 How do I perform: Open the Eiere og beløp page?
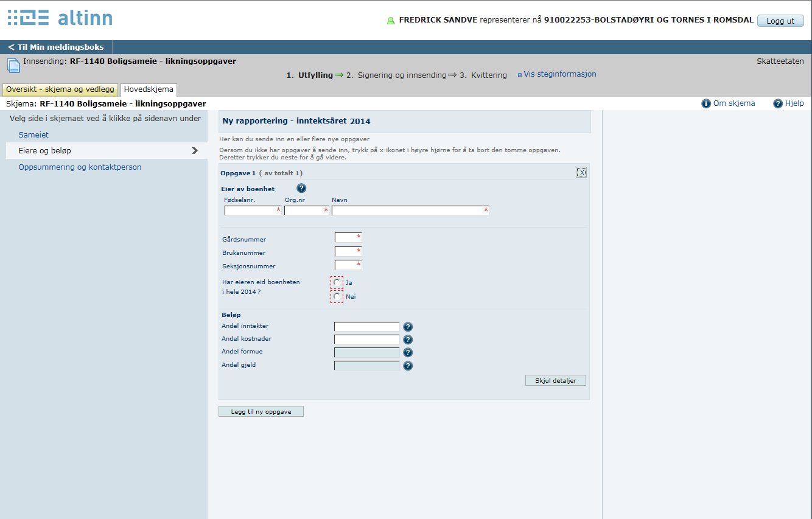click(x=107, y=150)
